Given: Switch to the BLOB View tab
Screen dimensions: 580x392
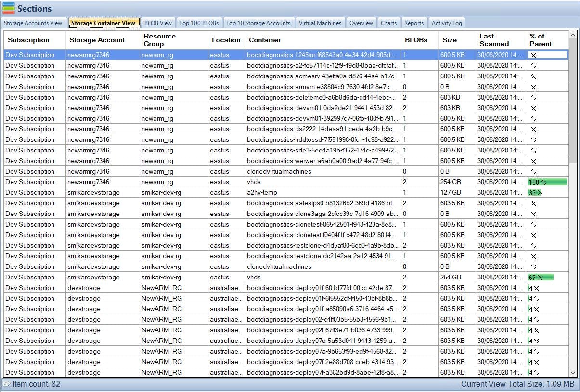Looking at the screenshot, I should pyautogui.click(x=158, y=23).
